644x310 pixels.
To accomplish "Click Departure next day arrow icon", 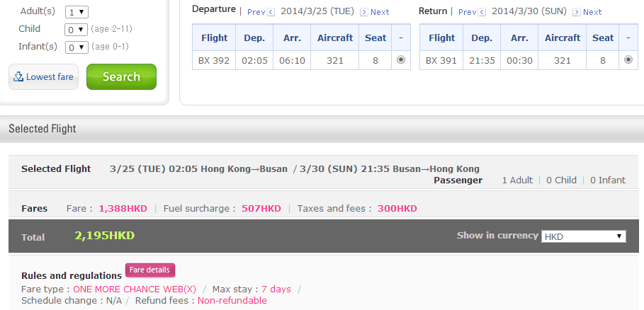I will 364,12.
